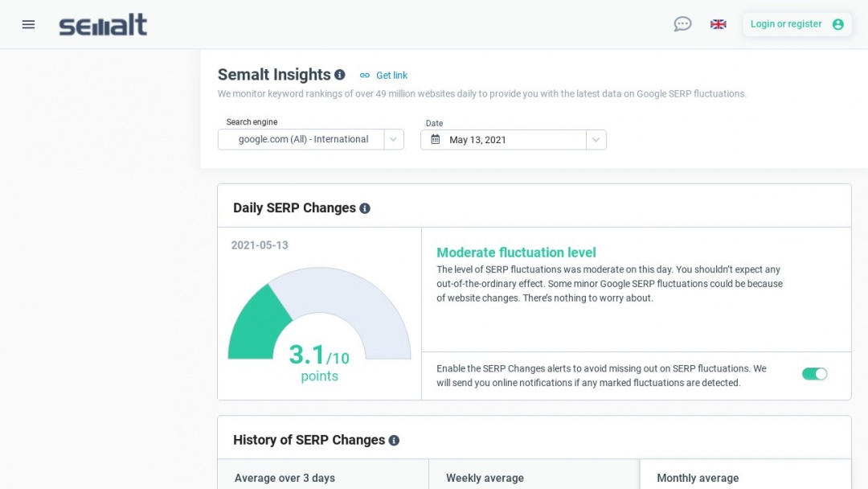868x489 pixels.
Task: Select the Monthly average tab
Action: (x=698, y=477)
